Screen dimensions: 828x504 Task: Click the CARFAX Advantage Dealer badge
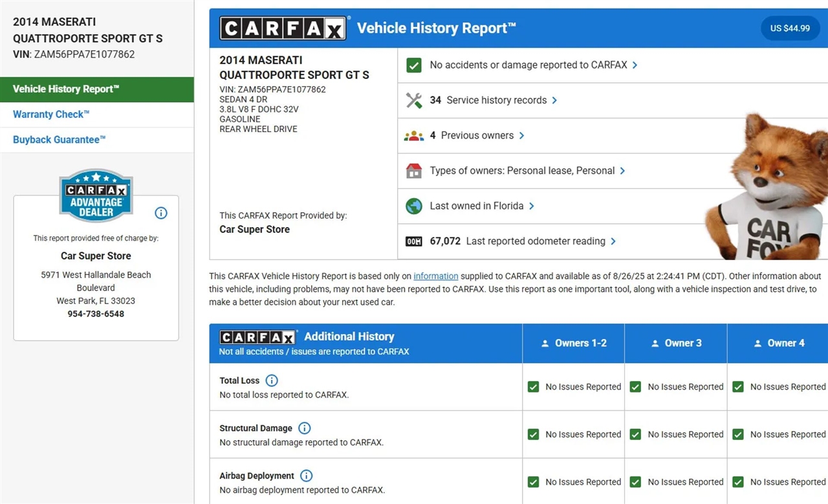pos(96,195)
